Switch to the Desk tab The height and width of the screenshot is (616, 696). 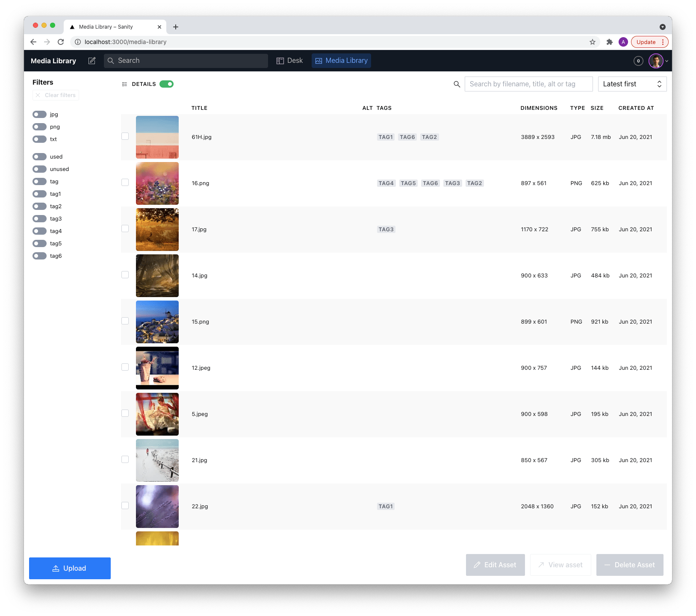pyautogui.click(x=289, y=61)
